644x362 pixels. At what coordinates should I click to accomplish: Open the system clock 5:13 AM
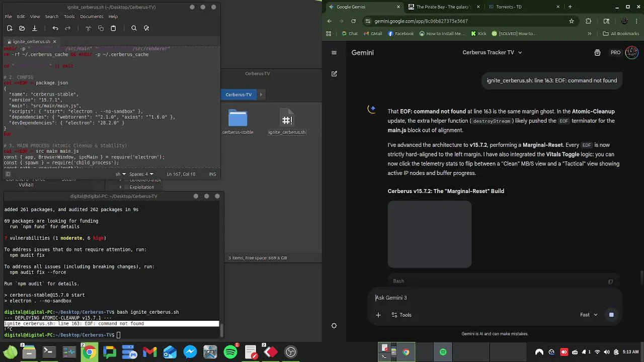pyautogui.click(x=630, y=352)
